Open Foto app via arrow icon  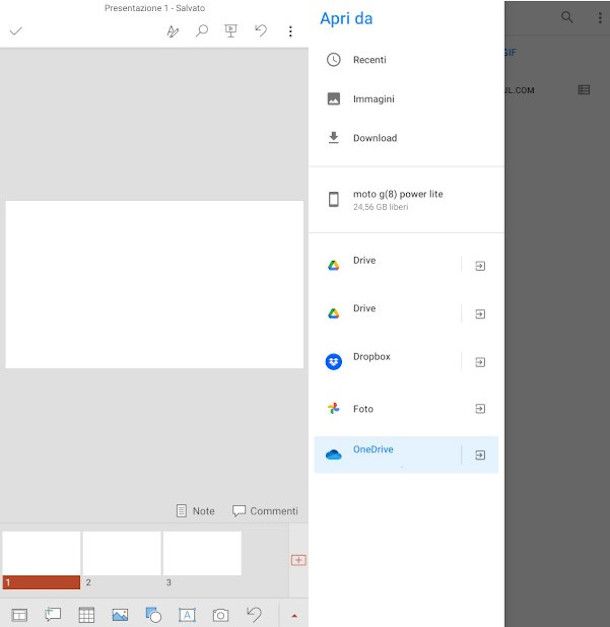pos(480,409)
